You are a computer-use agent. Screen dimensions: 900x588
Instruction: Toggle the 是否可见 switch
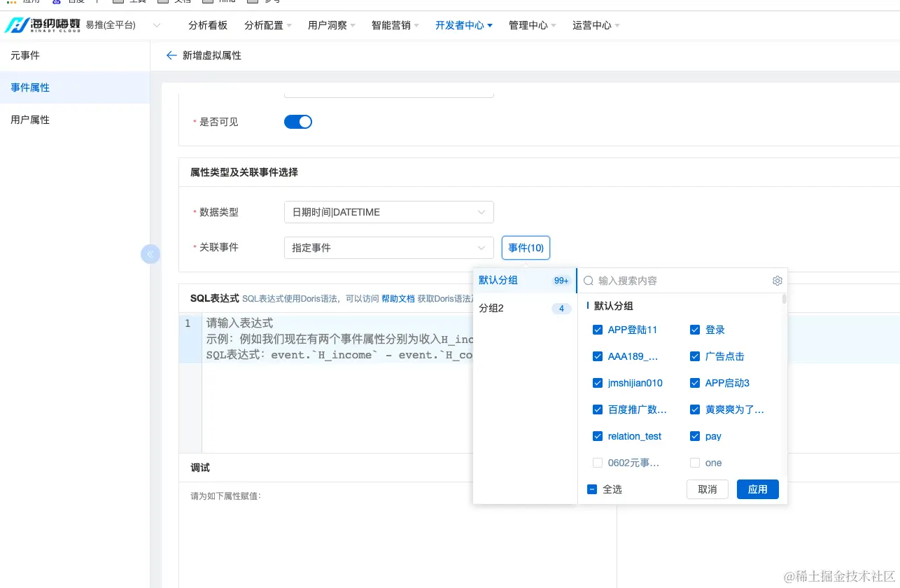[x=298, y=122]
